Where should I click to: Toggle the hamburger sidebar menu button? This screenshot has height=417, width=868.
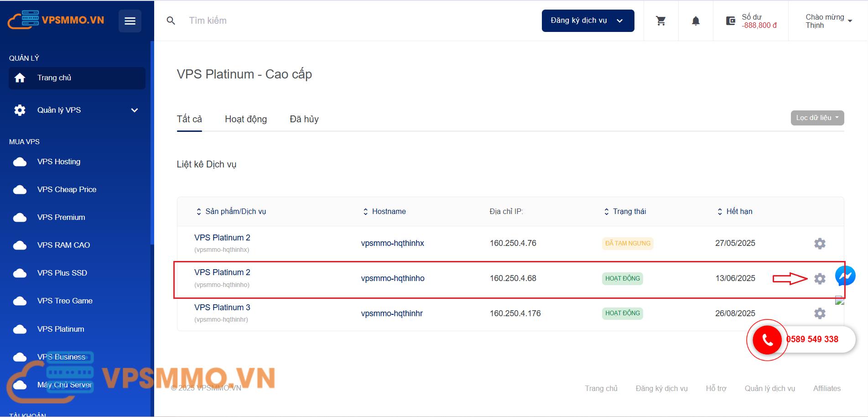pos(130,21)
